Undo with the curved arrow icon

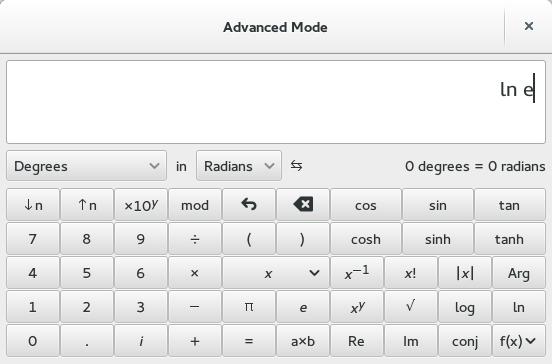(249, 205)
